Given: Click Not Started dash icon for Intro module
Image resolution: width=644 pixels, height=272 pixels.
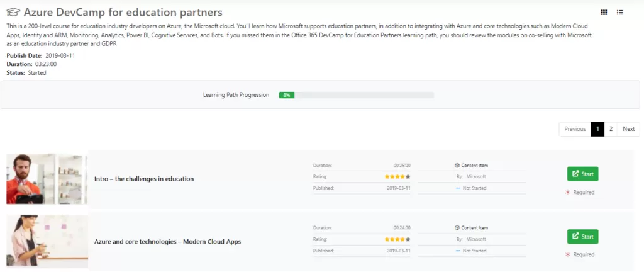Looking at the screenshot, I should click(458, 188).
